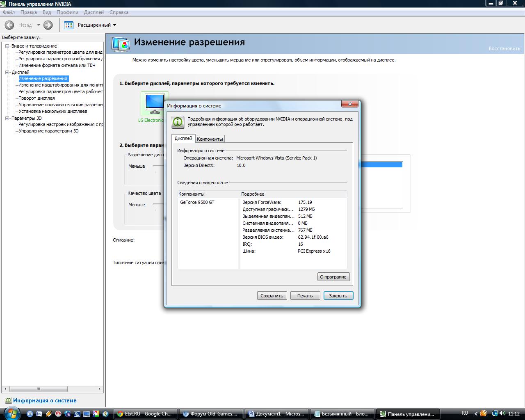Click the Winamp lightning quick launch icon

(x=49, y=414)
